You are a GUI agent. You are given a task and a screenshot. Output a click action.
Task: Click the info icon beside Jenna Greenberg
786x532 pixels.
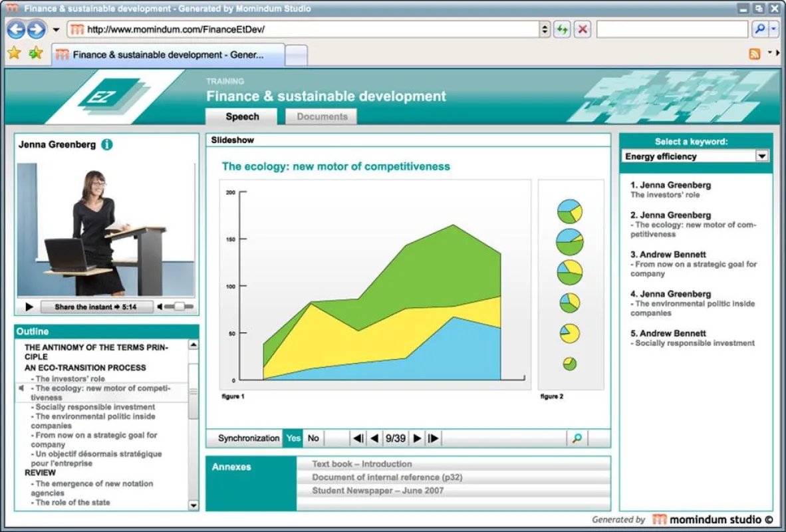click(107, 144)
